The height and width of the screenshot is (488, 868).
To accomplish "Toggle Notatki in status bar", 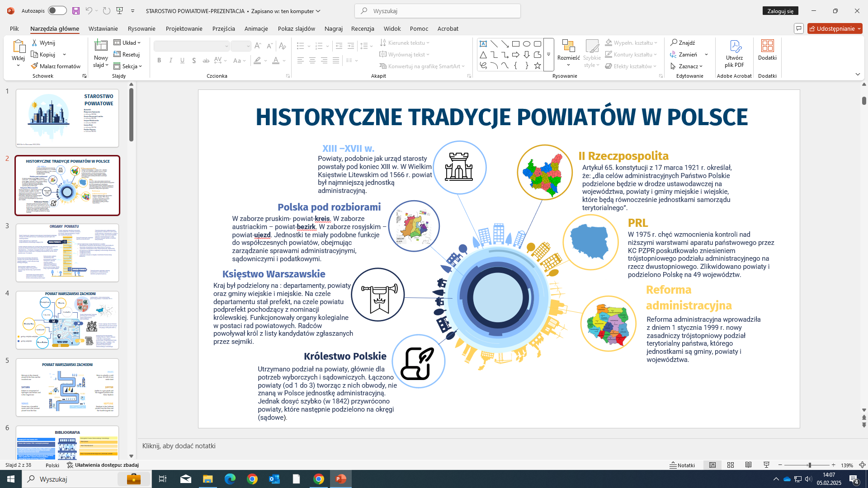I will coord(682,465).
